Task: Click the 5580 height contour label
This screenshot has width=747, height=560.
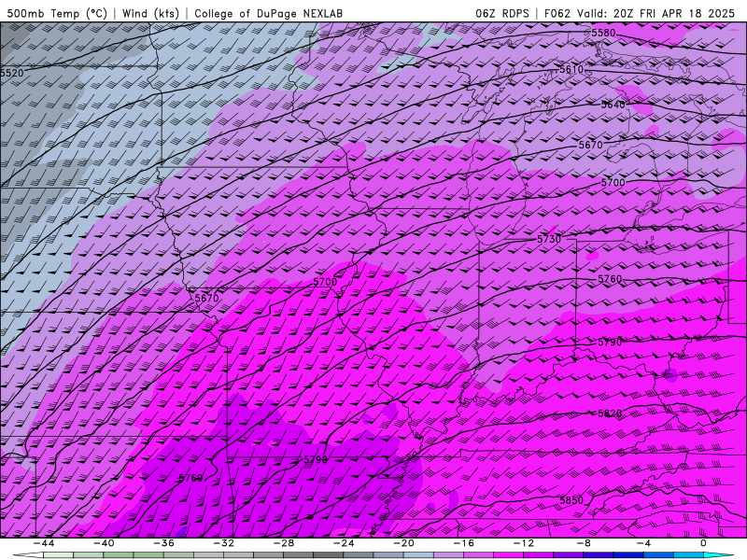Action: pyautogui.click(x=603, y=33)
